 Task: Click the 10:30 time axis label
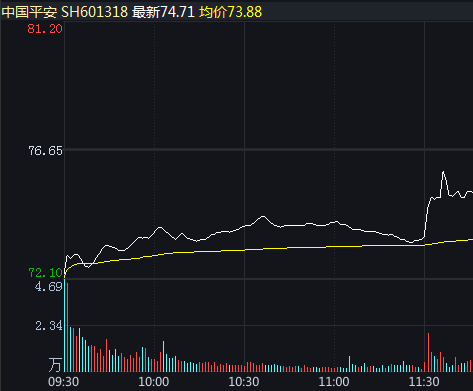[244, 382]
